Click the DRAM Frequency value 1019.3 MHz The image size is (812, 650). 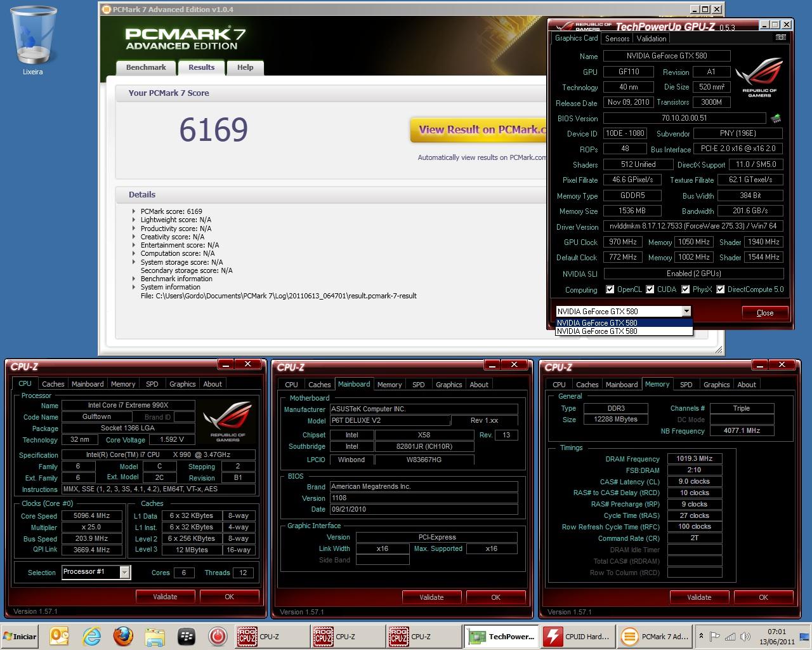tap(695, 458)
